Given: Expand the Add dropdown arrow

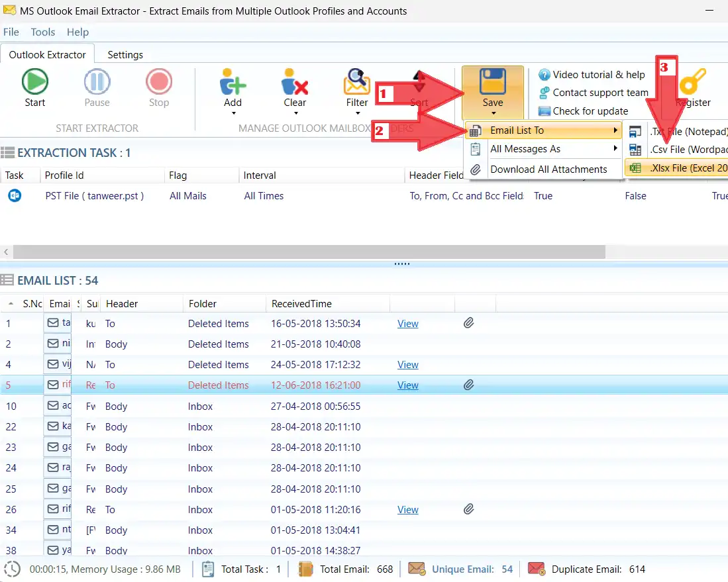Looking at the screenshot, I should 234,113.
